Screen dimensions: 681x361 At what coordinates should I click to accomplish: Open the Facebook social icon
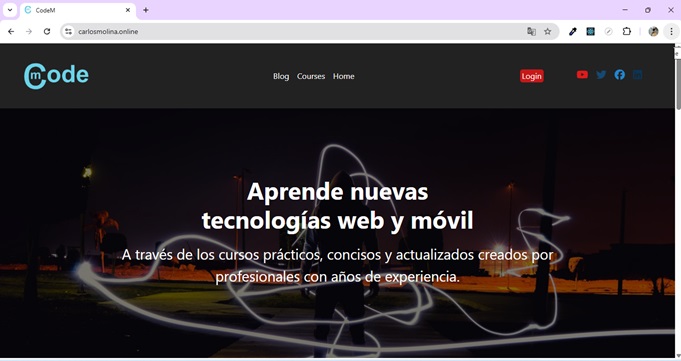pyautogui.click(x=620, y=75)
